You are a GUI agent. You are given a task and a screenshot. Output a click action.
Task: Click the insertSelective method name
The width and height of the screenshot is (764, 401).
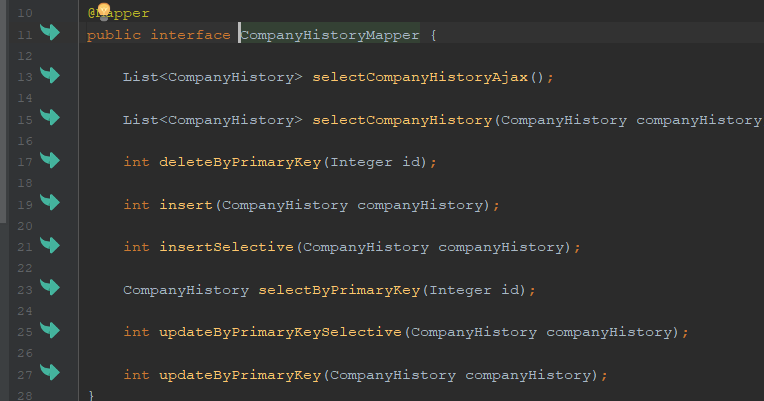click(227, 248)
